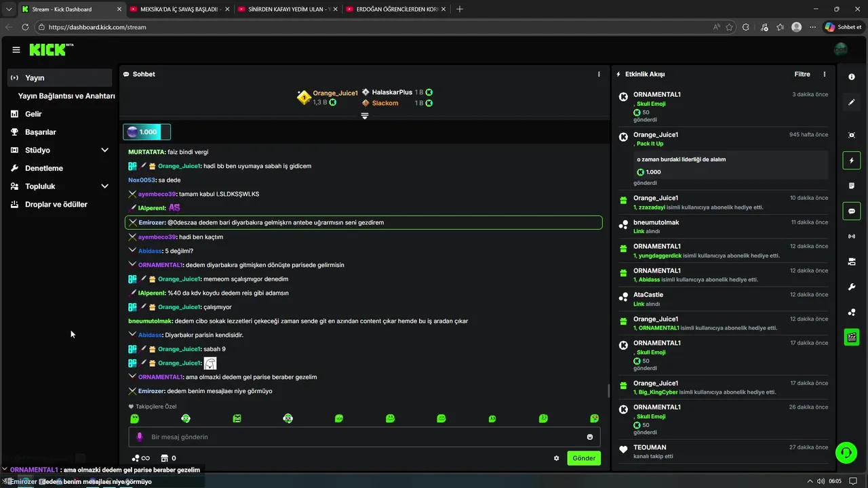Open the green headset support button
Screen dimensions: 868x488
[846, 453]
